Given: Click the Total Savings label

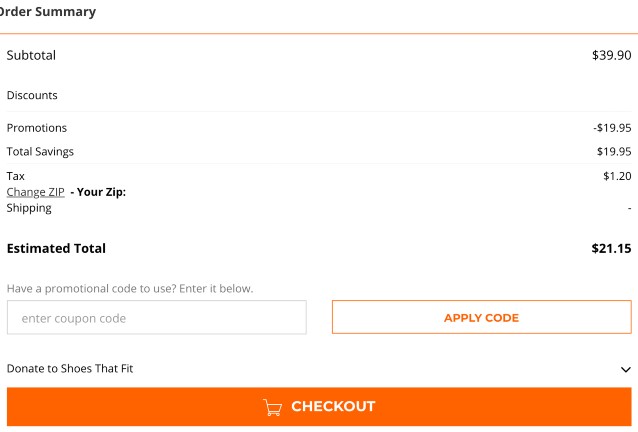Looking at the screenshot, I should click(x=40, y=152).
